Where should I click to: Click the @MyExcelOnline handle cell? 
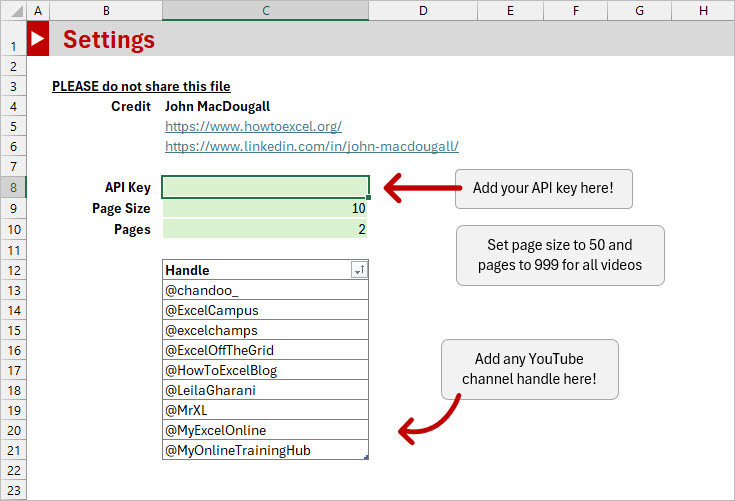[265, 430]
